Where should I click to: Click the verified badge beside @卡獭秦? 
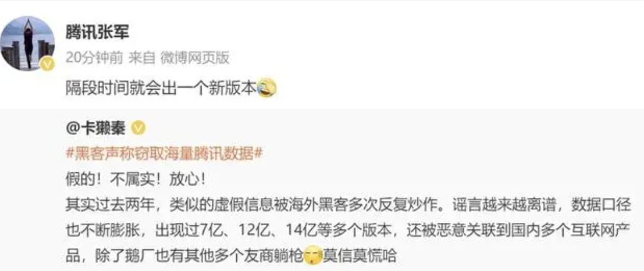point(138,129)
